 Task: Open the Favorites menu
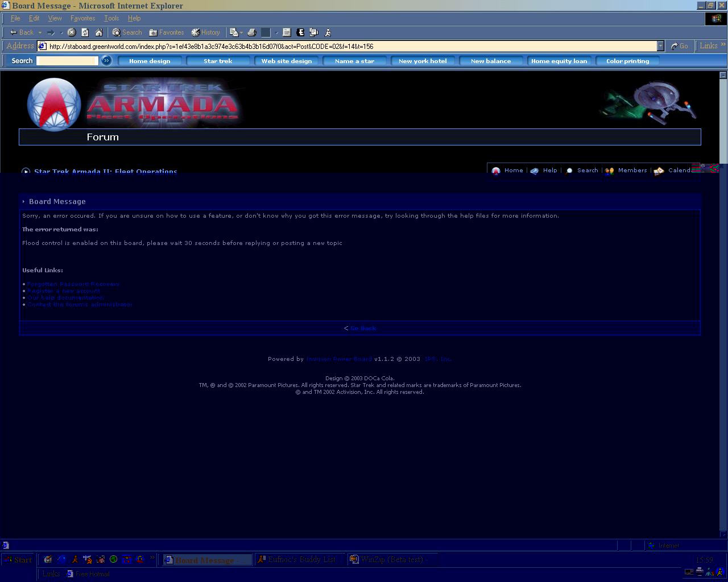click(83, 18)
